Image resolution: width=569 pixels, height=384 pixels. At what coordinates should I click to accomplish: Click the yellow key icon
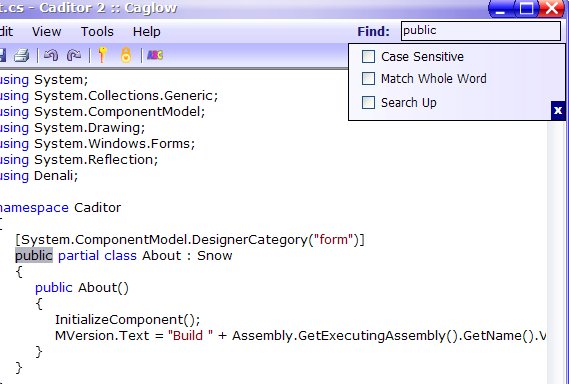tap(103, 55)
